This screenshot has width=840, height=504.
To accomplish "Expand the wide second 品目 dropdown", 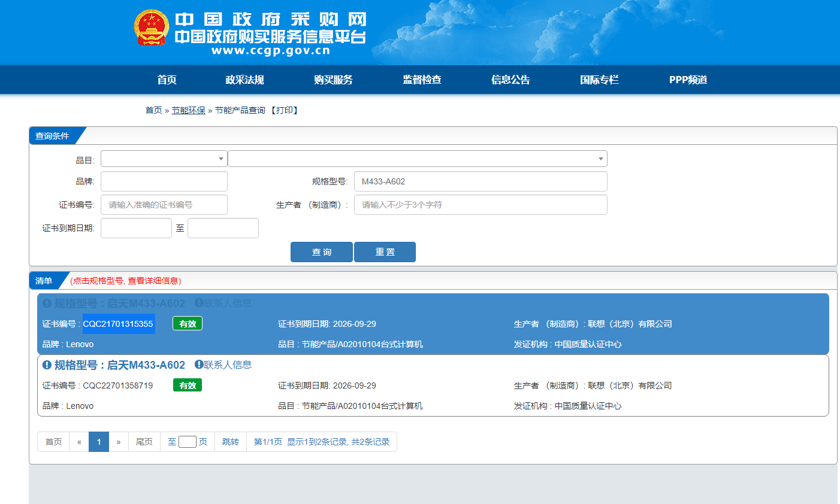I will coord(418,159).
